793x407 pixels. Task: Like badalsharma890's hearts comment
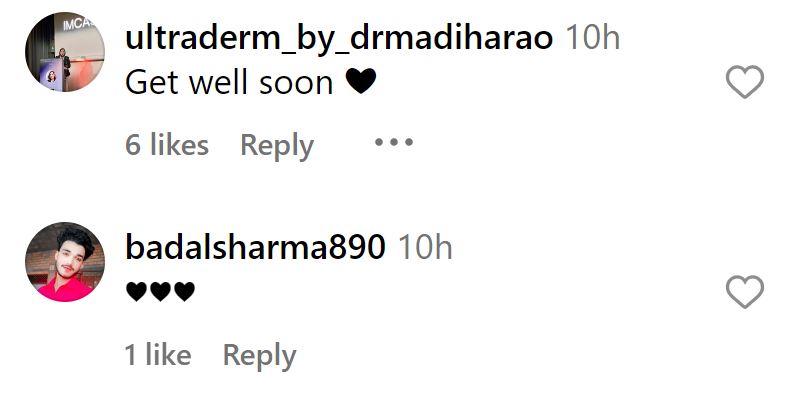pyautogui.click(x=744, y=292)
